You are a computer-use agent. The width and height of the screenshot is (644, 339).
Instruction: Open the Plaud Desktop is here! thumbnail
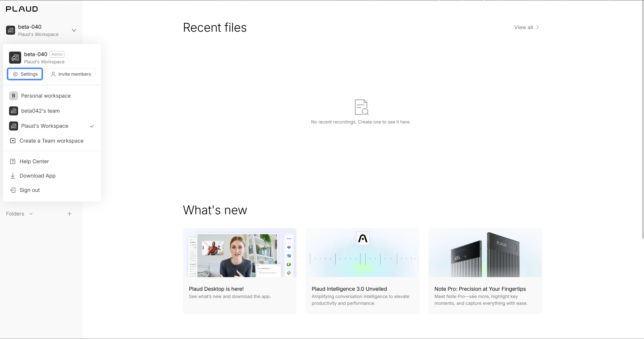pyautogui.click(x=240, y=252)
